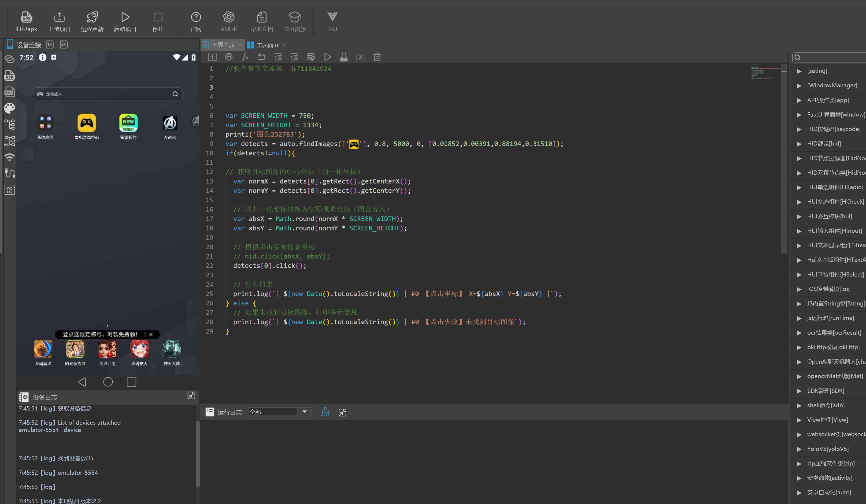Open YOLO tool in sidebar
Screen dimensions: 866x504
point(10,190)
